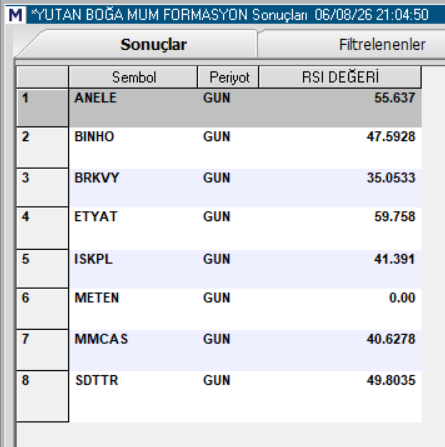Screen dimensions: 445x447
Task: Click RSI value 55.637
Action: click(395, 98)
